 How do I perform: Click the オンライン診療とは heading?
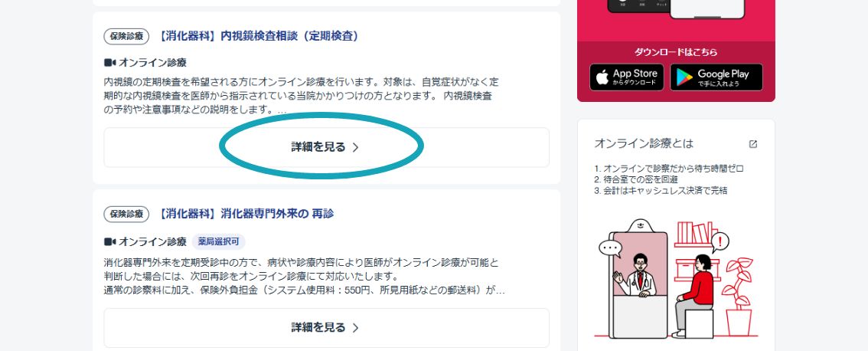pos(644,143)
